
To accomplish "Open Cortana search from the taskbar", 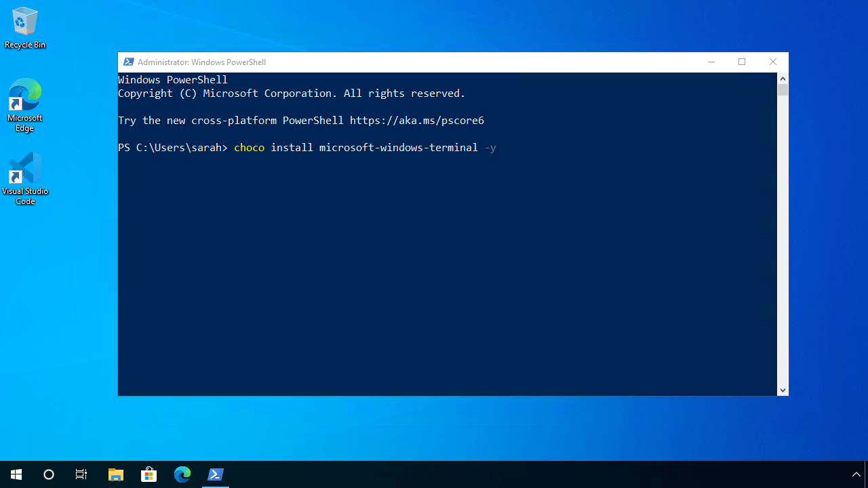I will point(48,474).
